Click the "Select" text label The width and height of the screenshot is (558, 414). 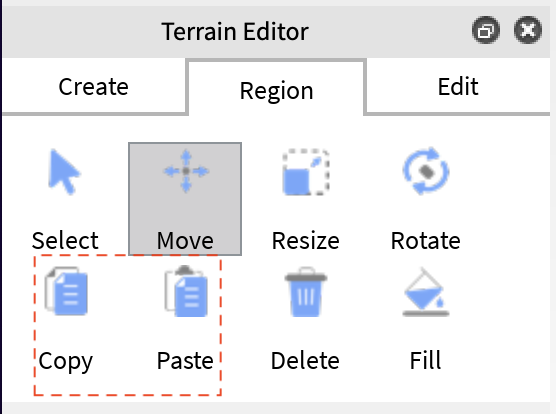pyautogui.click(x=65, y=241)
